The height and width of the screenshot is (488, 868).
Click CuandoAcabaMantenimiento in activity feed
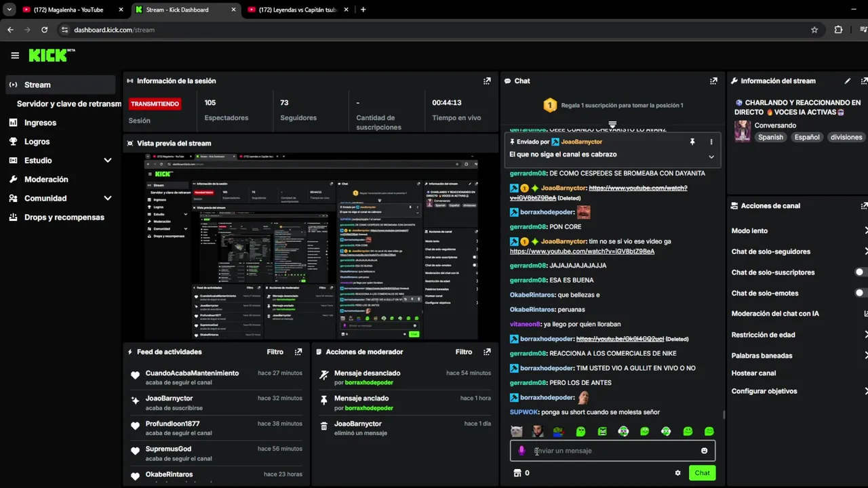[x=192, y=373]
